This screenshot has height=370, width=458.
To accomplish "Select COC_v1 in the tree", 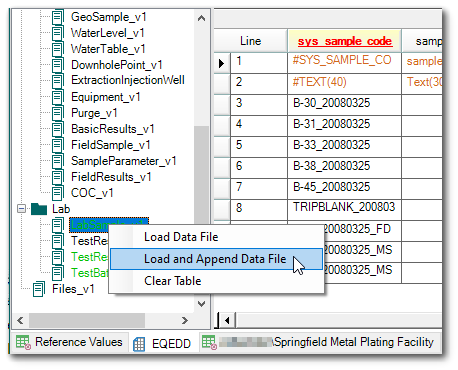I will tap(92, 193).
